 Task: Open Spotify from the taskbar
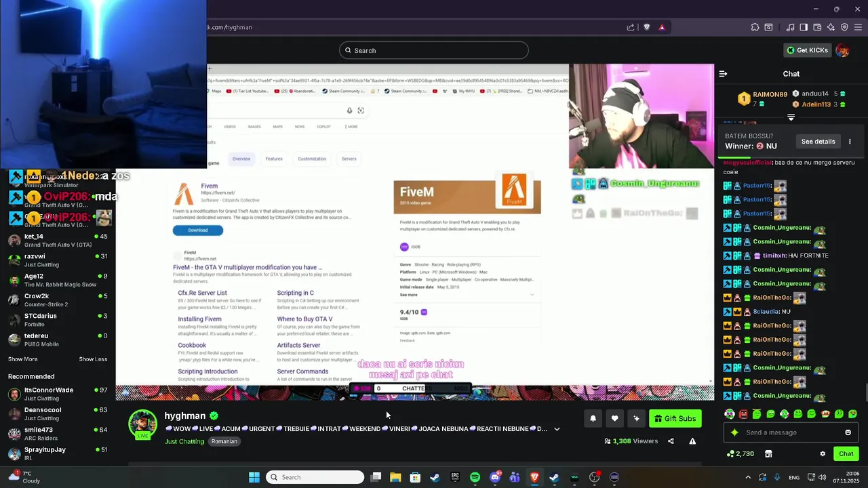pos(475,477)
